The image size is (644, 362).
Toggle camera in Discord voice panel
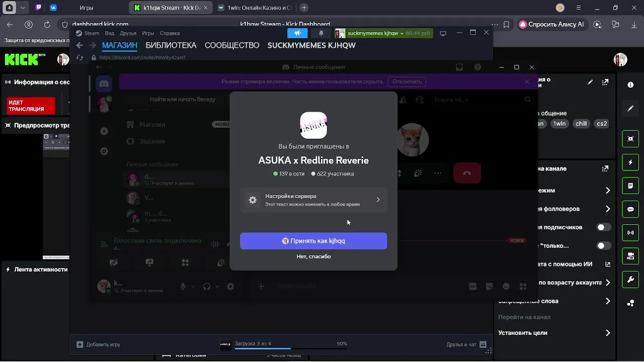(x=114, y=262)
